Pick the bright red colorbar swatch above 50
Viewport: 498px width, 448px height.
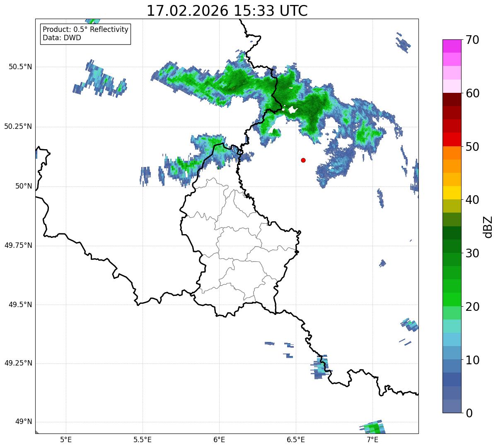click(x=452, y=140)
